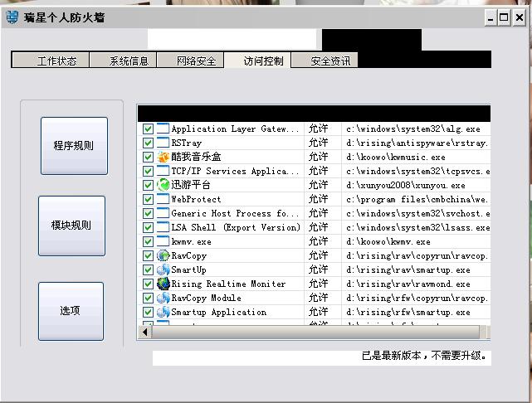This screenshot has height=403, width=532.
Task: Click the 已是最新版本 status message
Action: pos(424,356)
